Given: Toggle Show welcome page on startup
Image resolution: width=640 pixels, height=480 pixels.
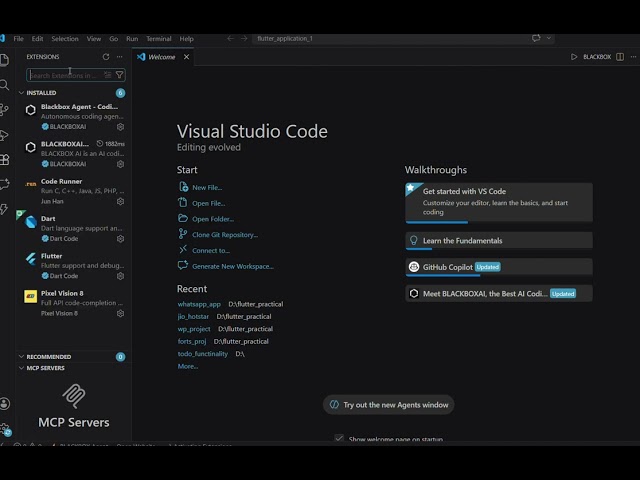Looking at the screenshot, I should pyautogui.click(x=339, y=438).
